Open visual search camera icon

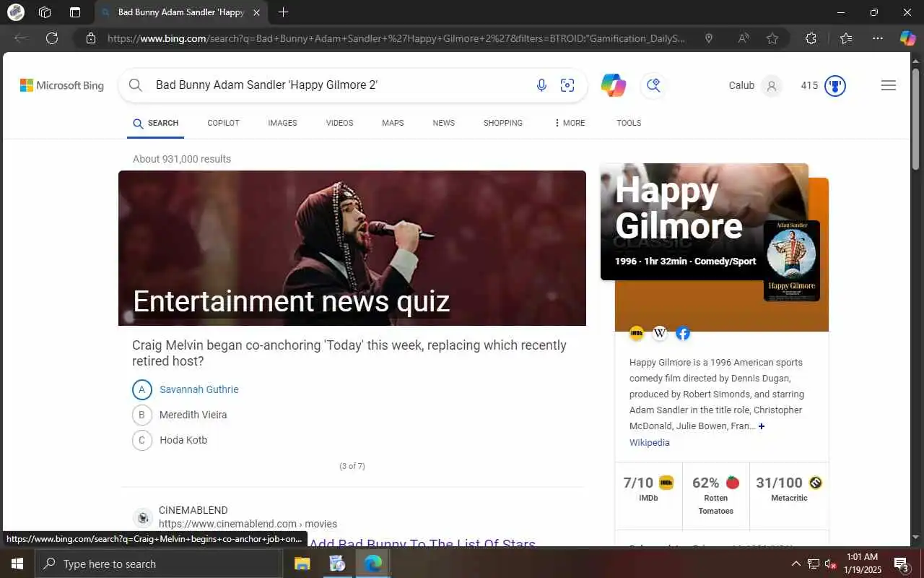point(567,85)
